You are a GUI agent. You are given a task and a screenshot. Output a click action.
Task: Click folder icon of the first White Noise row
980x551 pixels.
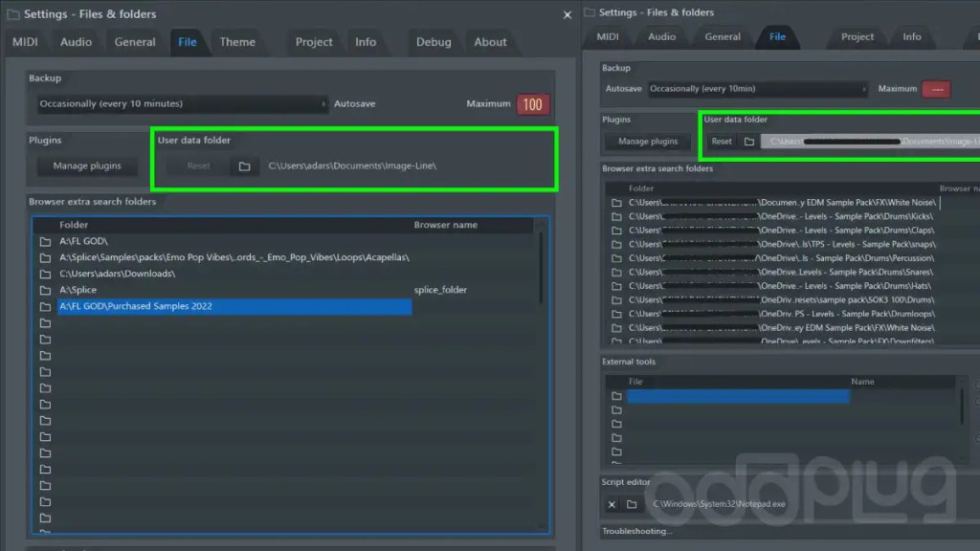coord(616,203)
